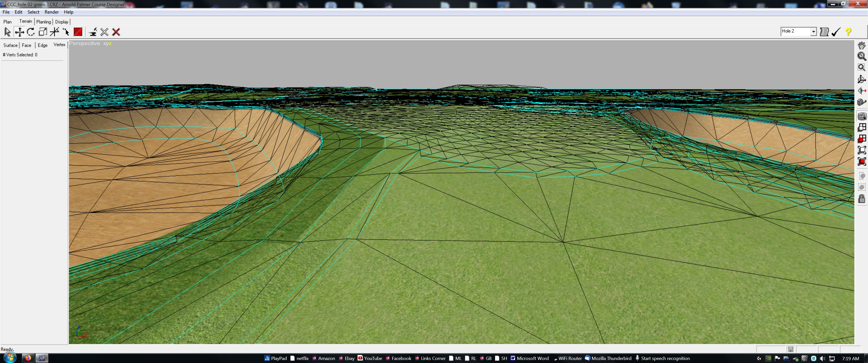Open the scroll notes icon beside Hole dropdown

tap(824, 32)
